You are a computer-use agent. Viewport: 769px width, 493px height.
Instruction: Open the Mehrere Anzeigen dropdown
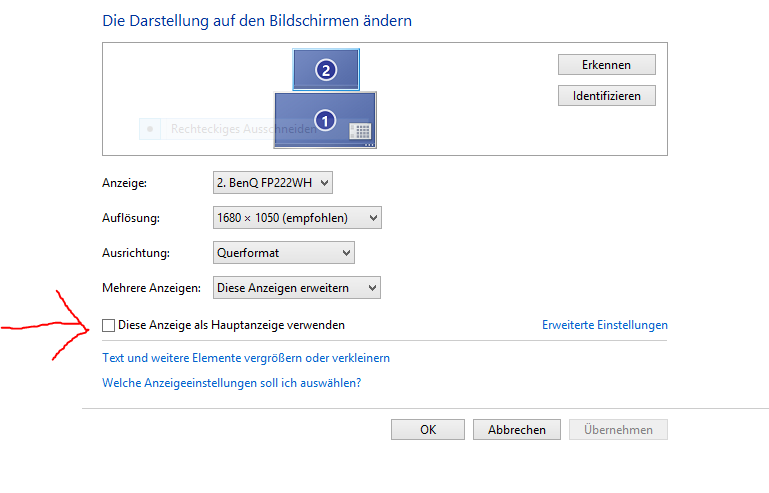pyautogui.click(x=297, y=287)
